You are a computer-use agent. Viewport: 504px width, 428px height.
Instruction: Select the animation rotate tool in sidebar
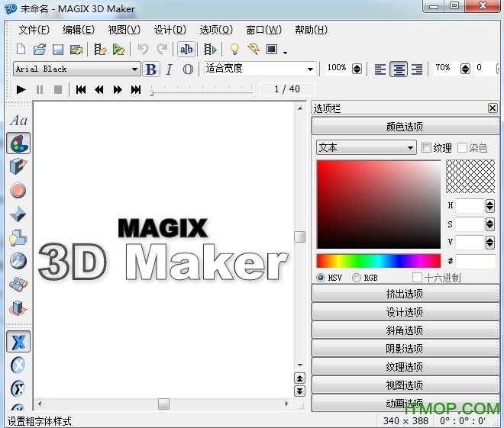tap(18, 308)
